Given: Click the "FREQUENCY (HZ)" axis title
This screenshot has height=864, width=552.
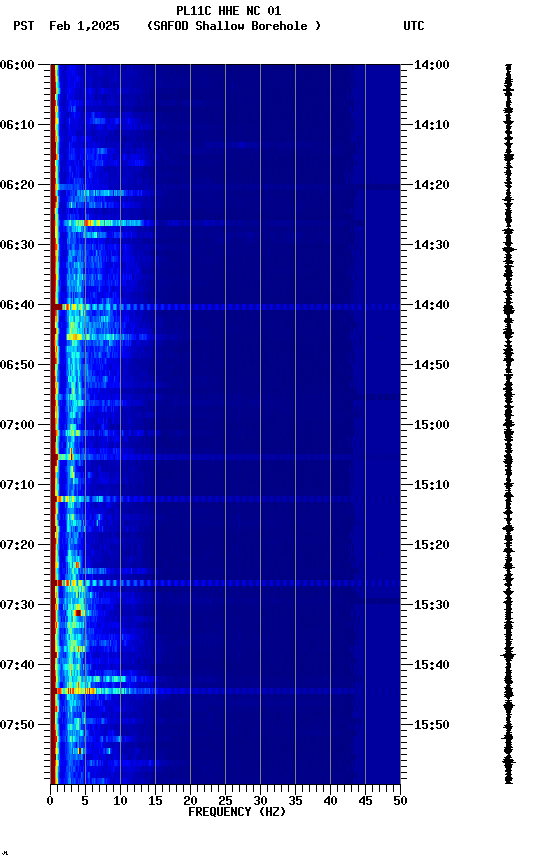Looking at the screenshot, I should (237, 812).
